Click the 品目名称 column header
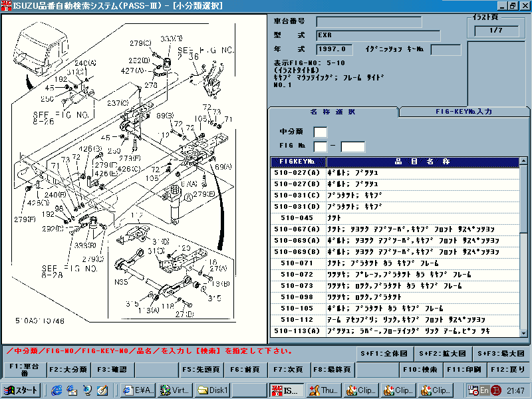The image size is (532, 399). tap(422, 162)
